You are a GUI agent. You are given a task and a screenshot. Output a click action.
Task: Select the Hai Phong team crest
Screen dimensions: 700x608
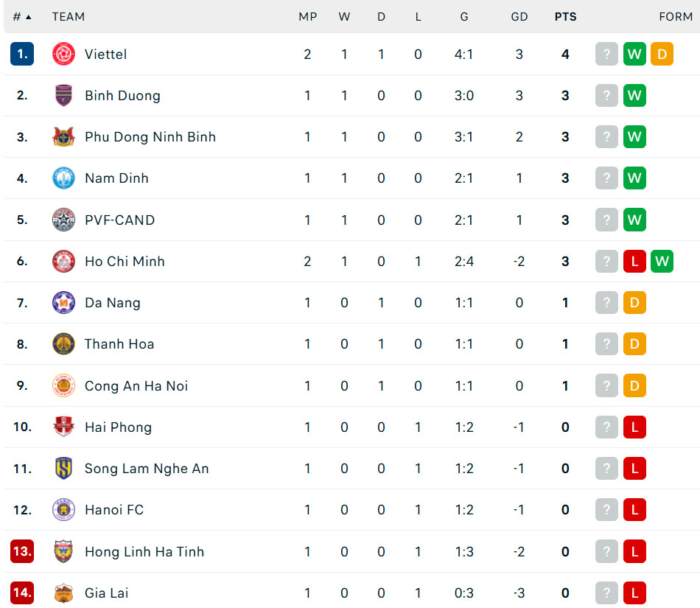(63, 427)
